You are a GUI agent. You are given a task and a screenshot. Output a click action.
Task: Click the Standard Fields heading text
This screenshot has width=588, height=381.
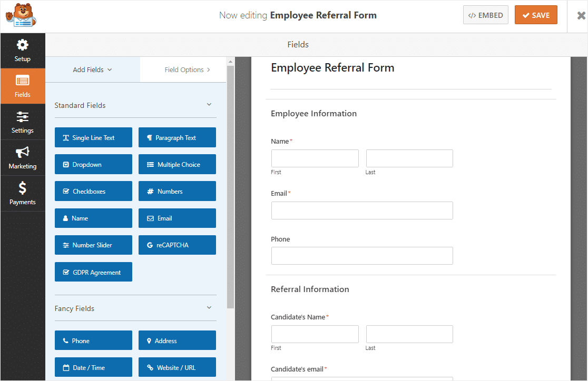tap(80, 105)
